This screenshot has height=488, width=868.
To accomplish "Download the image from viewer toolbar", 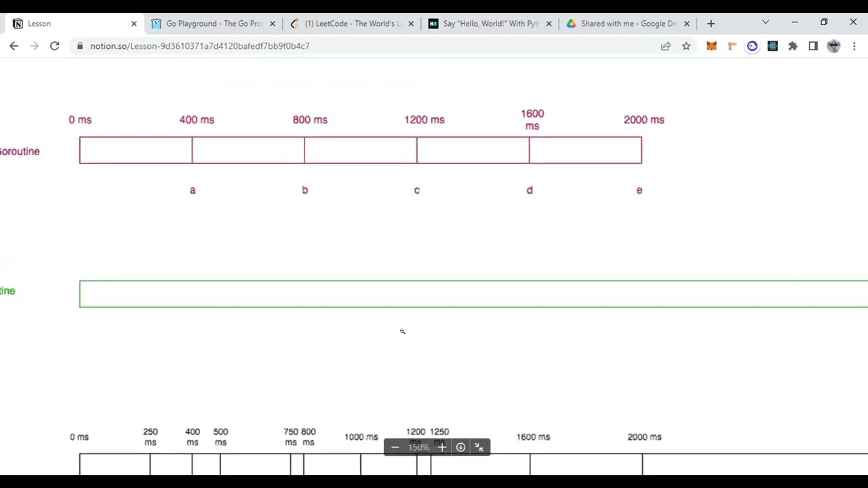I will [460, 447].
